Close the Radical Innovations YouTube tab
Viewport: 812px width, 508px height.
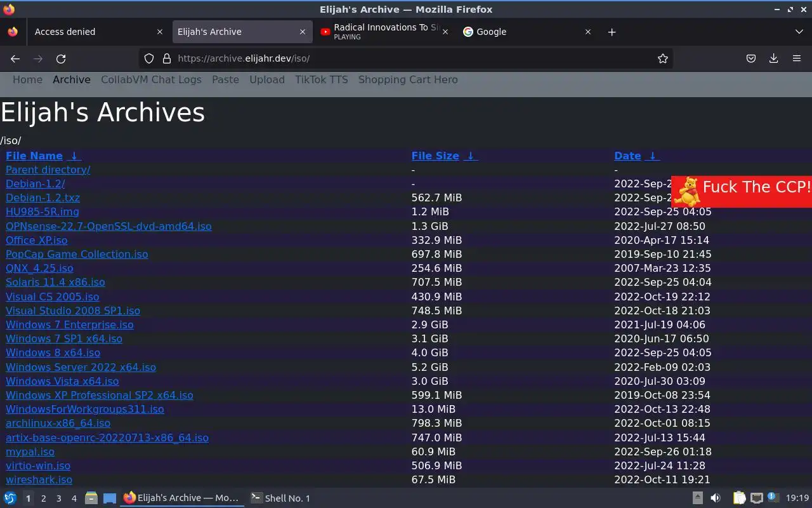[x=445, y=32]
